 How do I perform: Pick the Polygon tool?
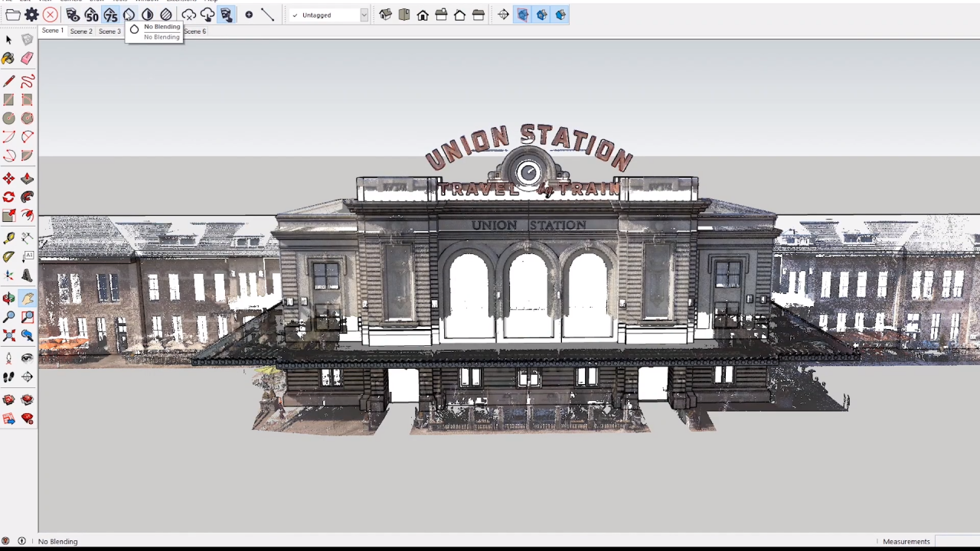[x=27, y=118]
